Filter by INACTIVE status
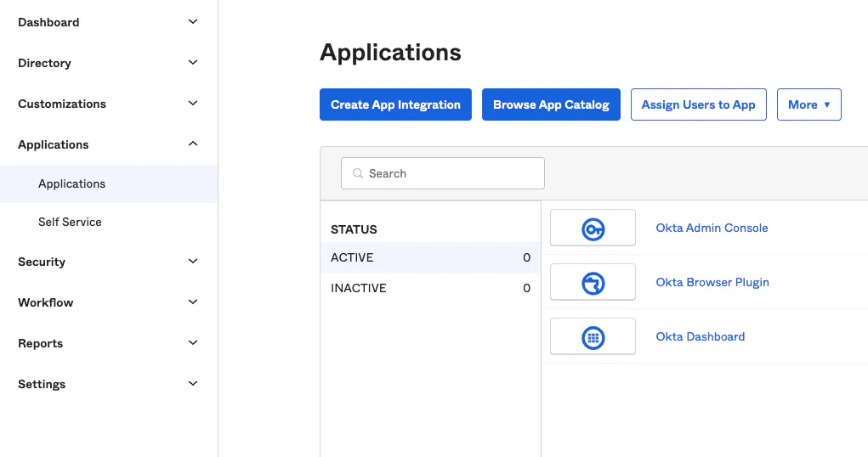This screenshot has width=868, height=457. click(359, 288)
